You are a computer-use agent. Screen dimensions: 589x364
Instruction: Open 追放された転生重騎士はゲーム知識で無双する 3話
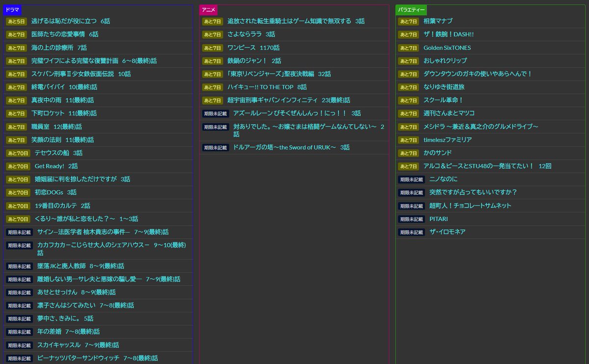pyautogui.click(x=296, y=21)
